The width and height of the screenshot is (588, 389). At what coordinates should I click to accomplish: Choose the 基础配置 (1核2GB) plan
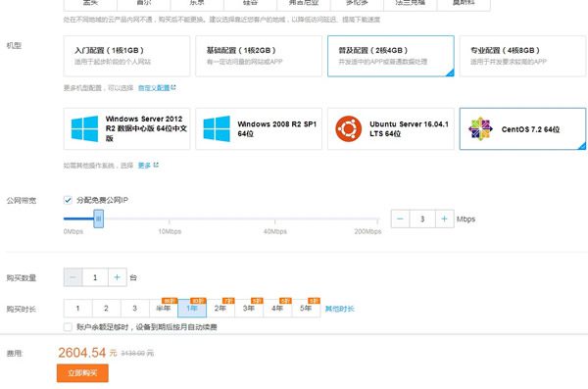tap(259, 56)
